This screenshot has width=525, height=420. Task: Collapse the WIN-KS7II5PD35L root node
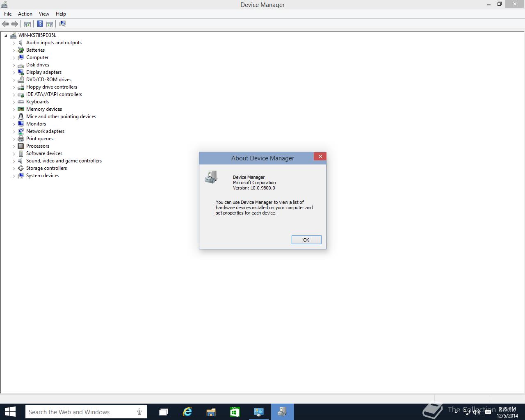click(x=6, y=36)
